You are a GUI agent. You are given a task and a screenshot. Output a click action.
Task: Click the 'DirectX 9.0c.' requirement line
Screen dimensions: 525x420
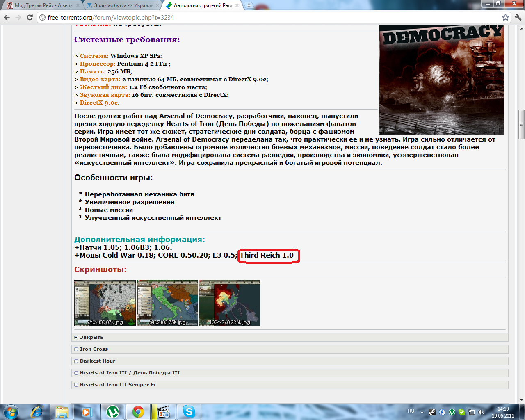(x=97, y=103)
